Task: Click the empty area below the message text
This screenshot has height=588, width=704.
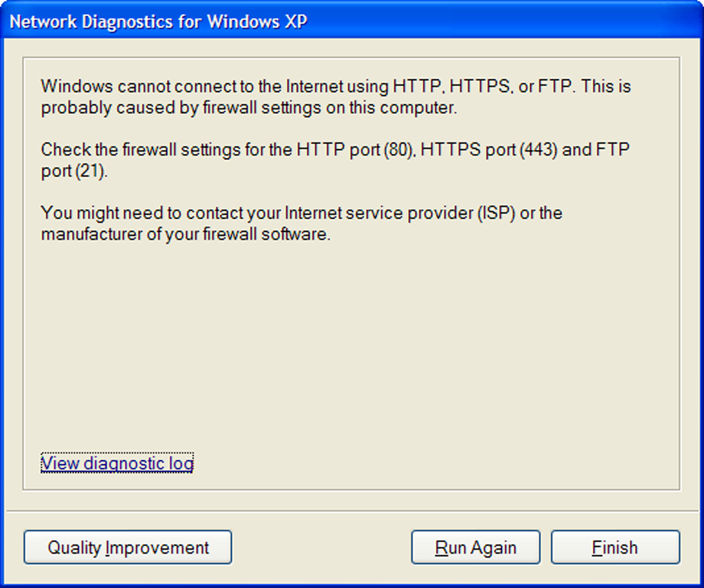Action: [352, 345]
